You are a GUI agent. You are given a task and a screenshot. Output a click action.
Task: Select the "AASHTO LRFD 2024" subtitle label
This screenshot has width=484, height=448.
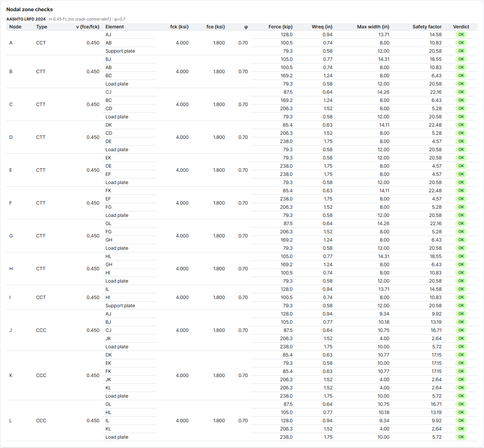click(x=26, y=19)
